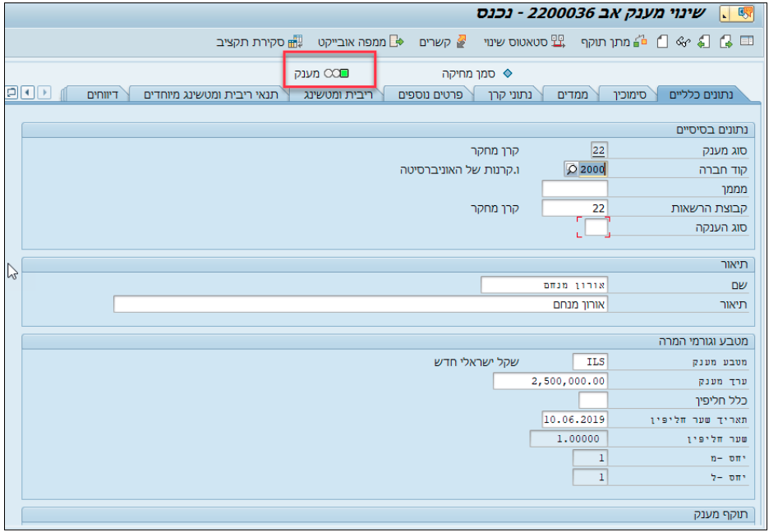Click the rightmost toolbar list-layout icon
The height and width of the screenshot is (532, 769).
point(747,42)
